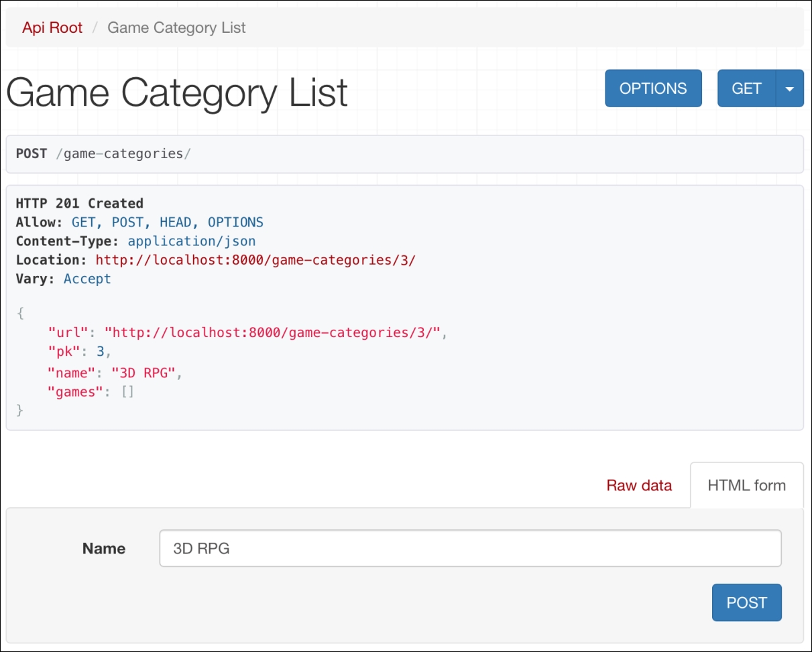Viewport: 812px width, 652px height.
Task: Click Game Category List breadcrumb item
Action: 176,27
